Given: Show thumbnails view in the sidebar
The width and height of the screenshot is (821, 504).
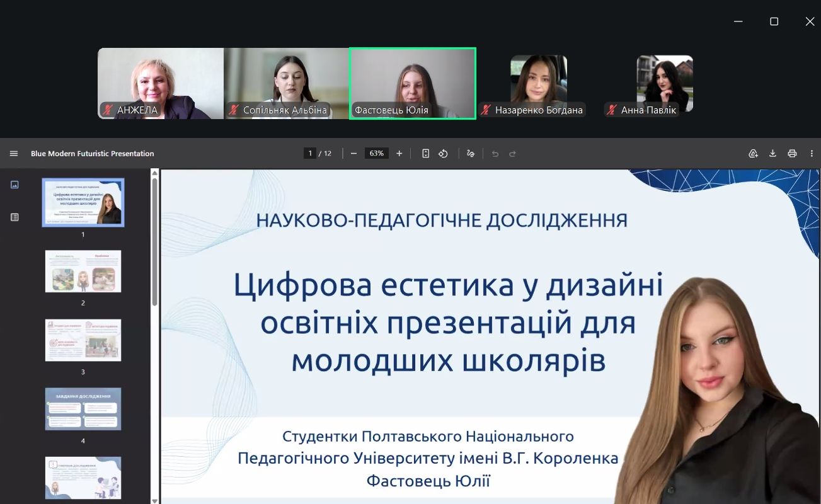Looking at the screenshot, I should (x=14, y=185).
